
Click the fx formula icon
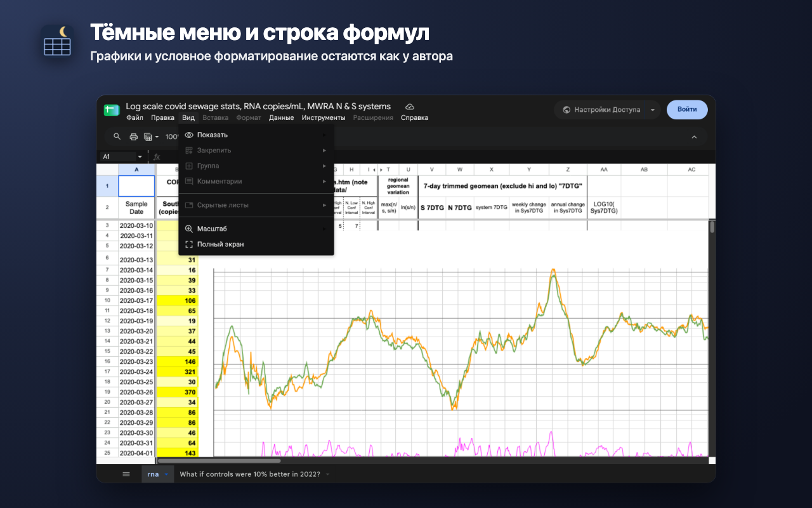(x=157, y=157)
